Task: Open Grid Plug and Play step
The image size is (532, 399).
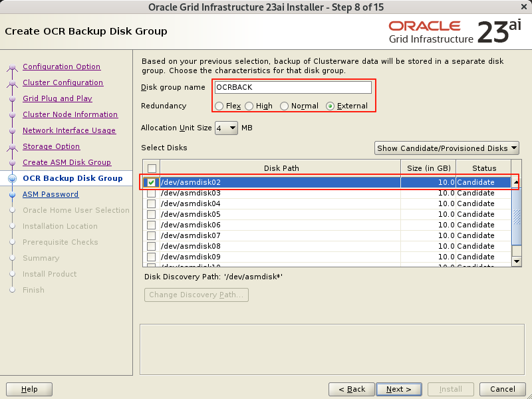Action: click(57, 98)
